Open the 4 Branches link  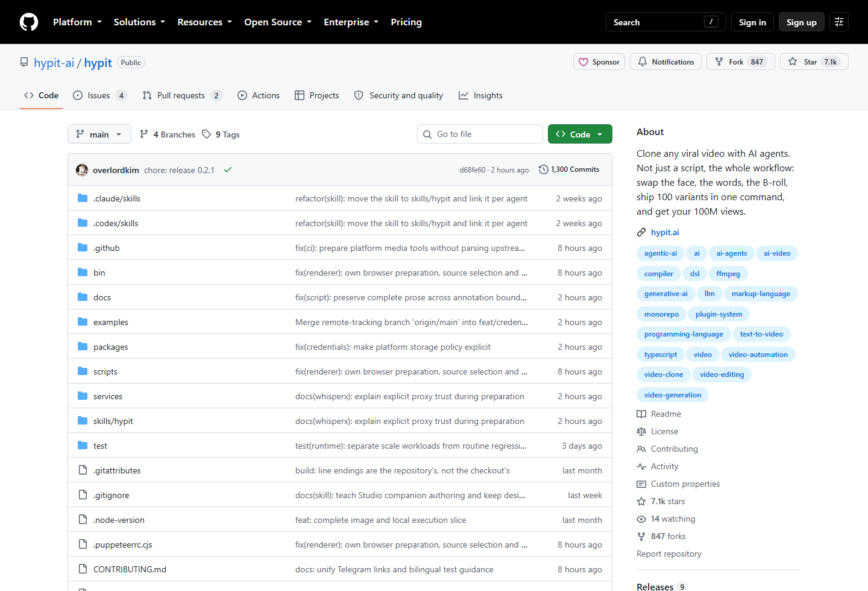tap(168, 134)
